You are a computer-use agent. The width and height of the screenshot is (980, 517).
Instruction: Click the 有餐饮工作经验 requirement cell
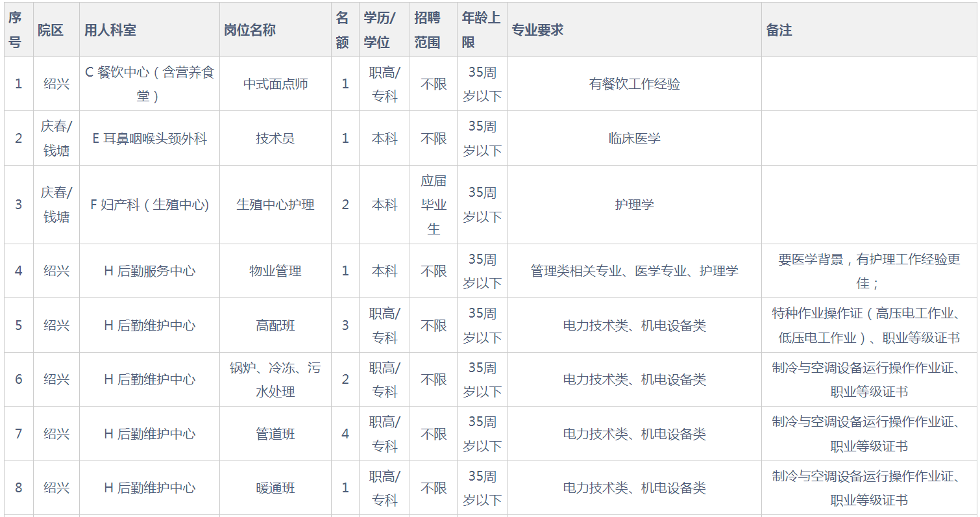click(x=634, y=84)
